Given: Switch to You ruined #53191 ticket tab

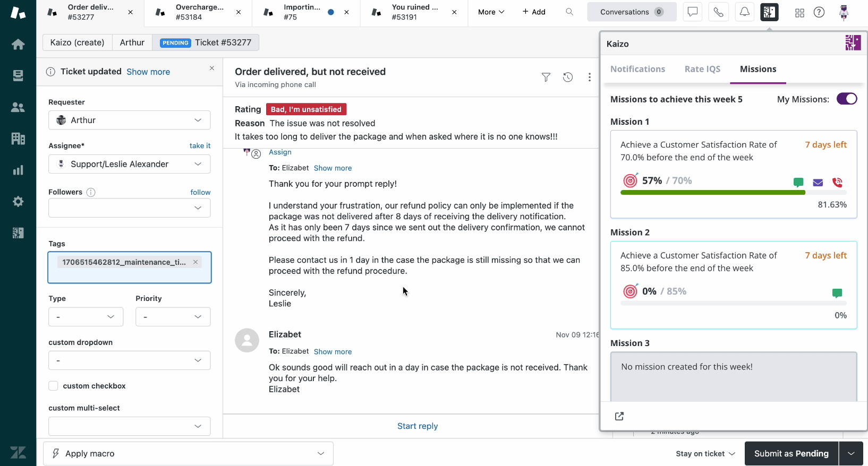Looking at the screenshot, I should coord(414,12).
